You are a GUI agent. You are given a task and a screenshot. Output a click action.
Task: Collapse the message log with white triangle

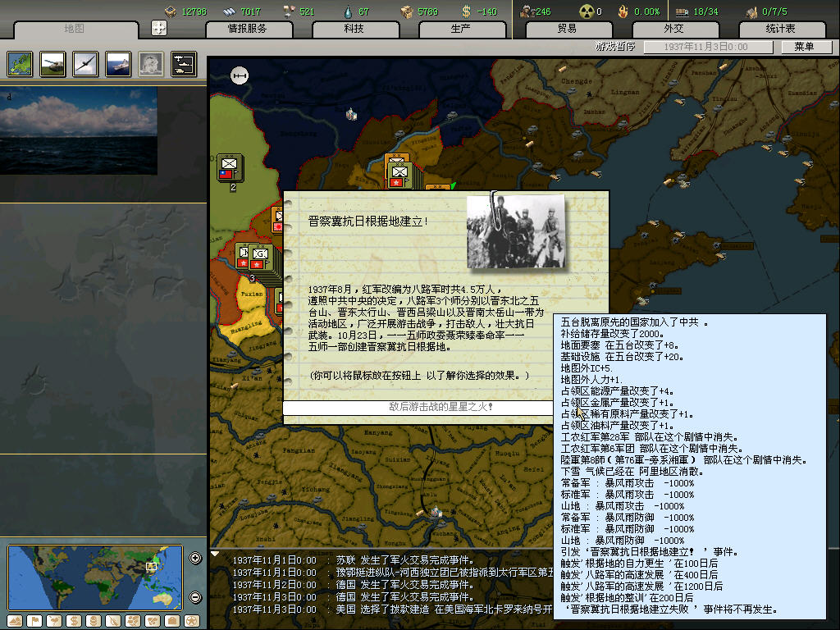pos(216,555)
